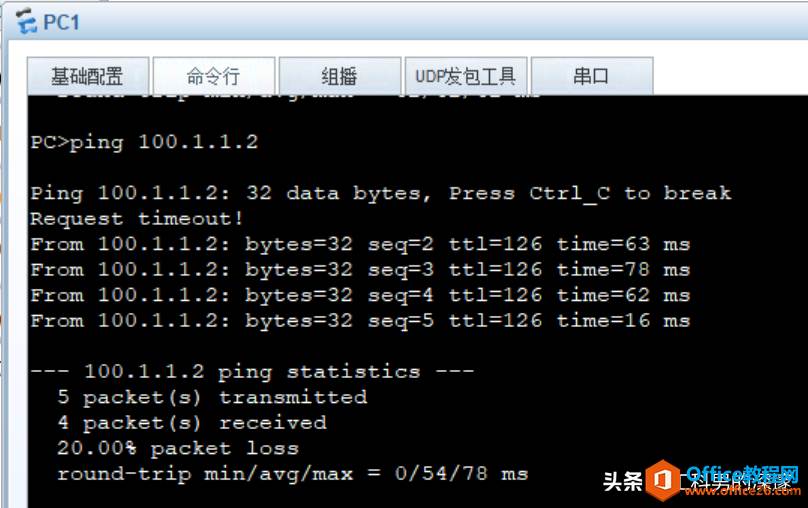The width and height of the screenshot is (808, 508).
Task: Click the '5 packet(s) transmitted' line
Action: tap(212, 397)
